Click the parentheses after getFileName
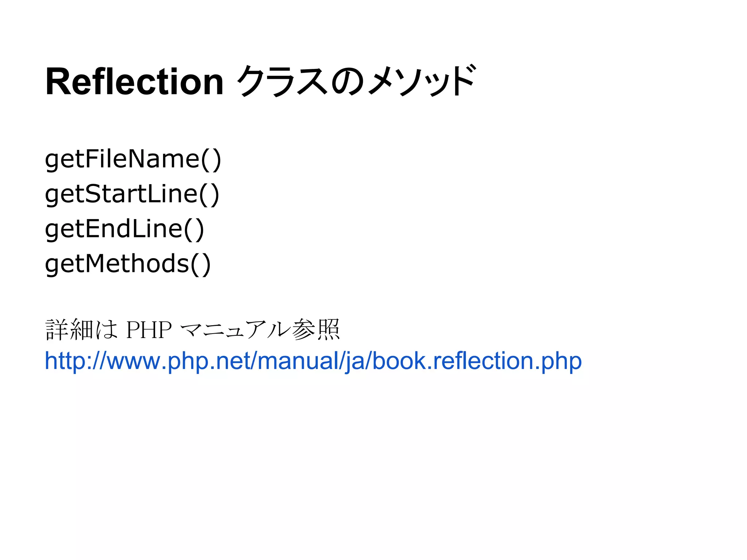 coord(211,160)
